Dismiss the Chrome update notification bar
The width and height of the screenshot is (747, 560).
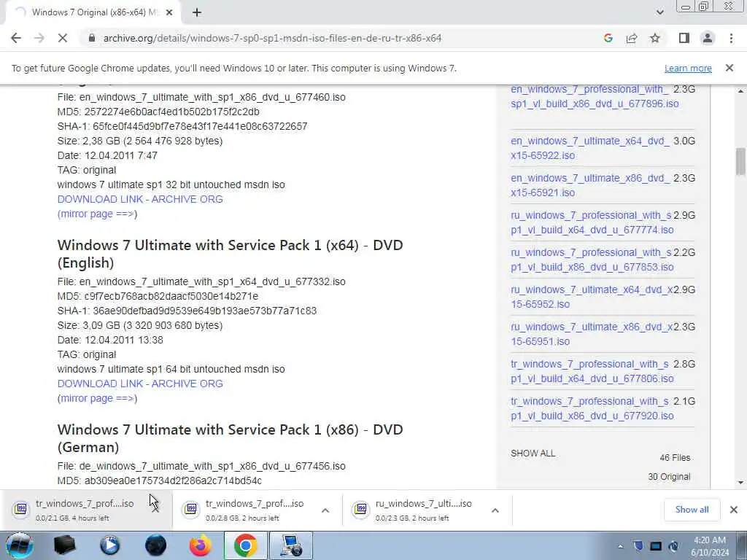tap(729, 68)
